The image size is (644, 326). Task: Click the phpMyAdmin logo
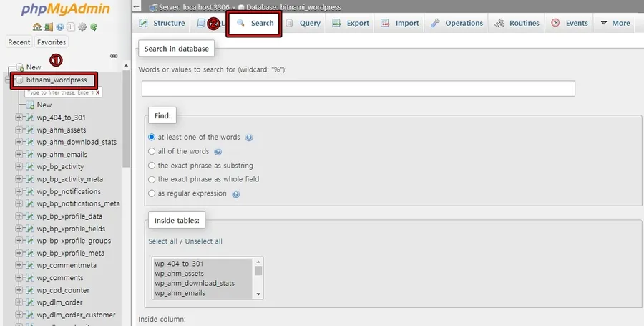[66, 9]
